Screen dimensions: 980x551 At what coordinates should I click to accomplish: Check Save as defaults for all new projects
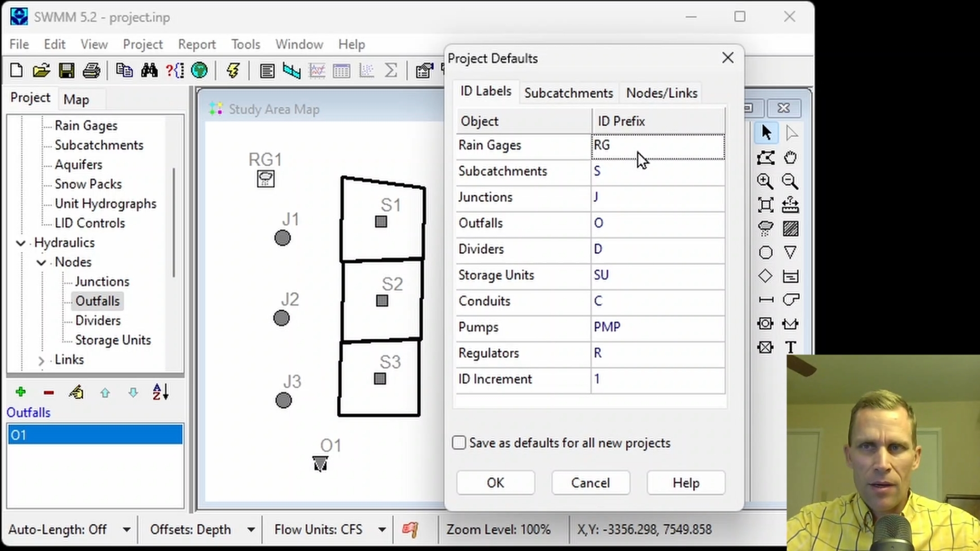[x=459, y=443]
